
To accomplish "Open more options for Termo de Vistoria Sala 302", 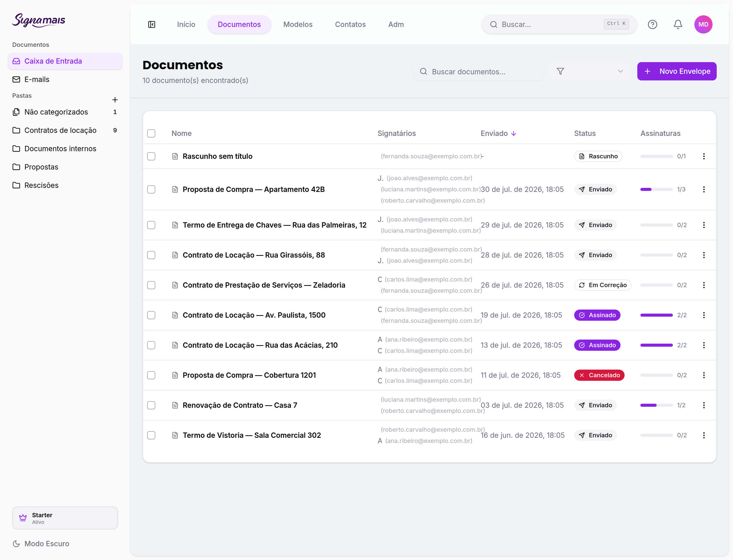I will [x=704, y=435].
